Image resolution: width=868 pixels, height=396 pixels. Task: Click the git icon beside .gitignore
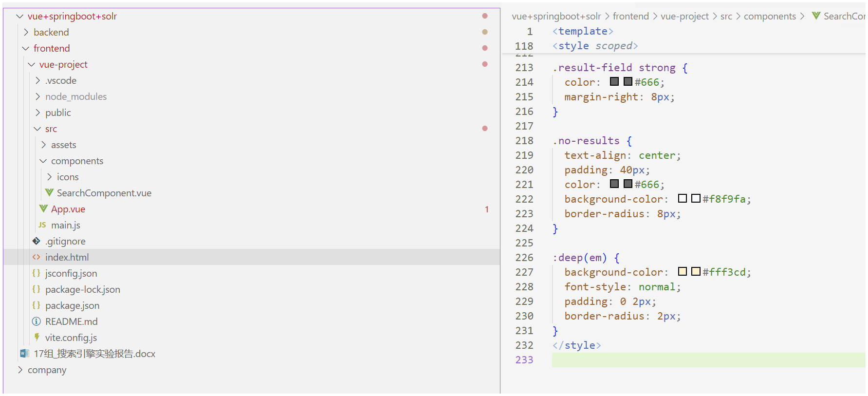pyautogui.click(x=37, y=241)
